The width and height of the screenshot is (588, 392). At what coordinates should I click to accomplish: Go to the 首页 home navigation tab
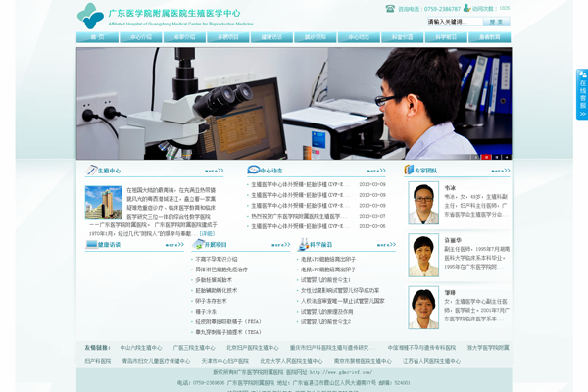click(x=97, y=37)
